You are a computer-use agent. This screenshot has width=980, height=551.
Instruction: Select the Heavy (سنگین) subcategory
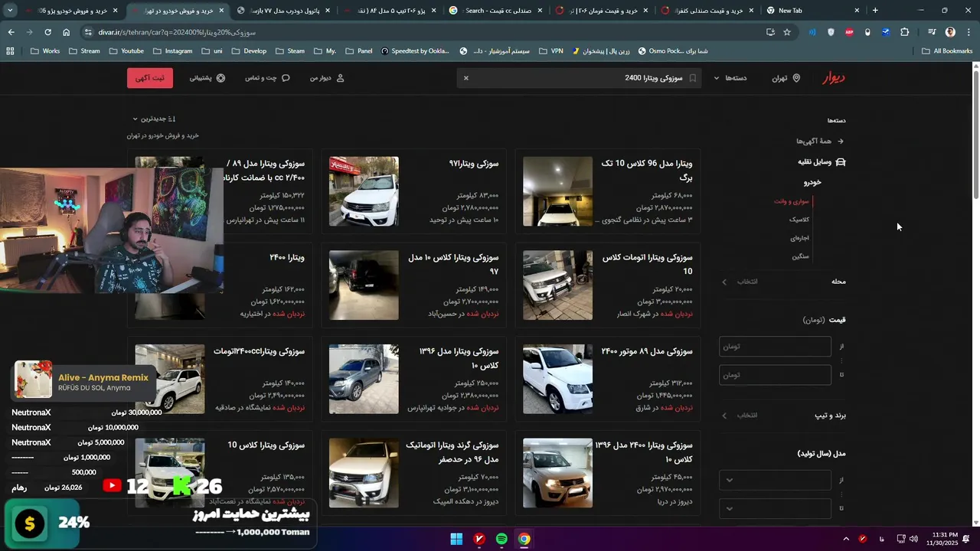pyautogui.click(x=800, y=256)
